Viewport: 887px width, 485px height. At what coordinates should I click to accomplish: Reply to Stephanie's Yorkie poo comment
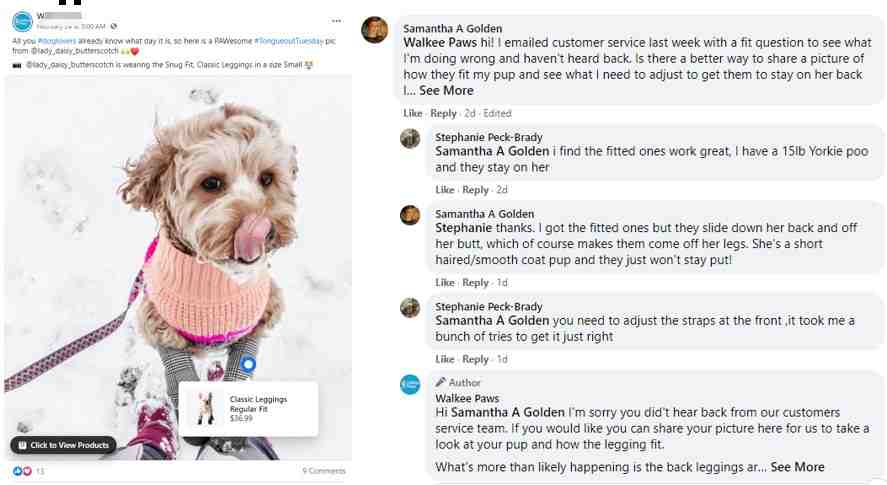click(x=475, y=190)
